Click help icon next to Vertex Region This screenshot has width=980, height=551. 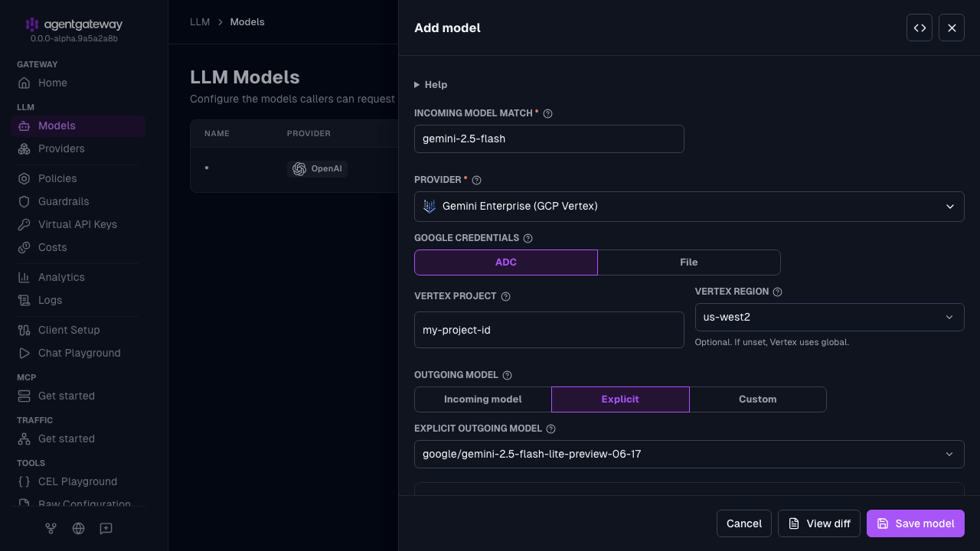[777, 292]
